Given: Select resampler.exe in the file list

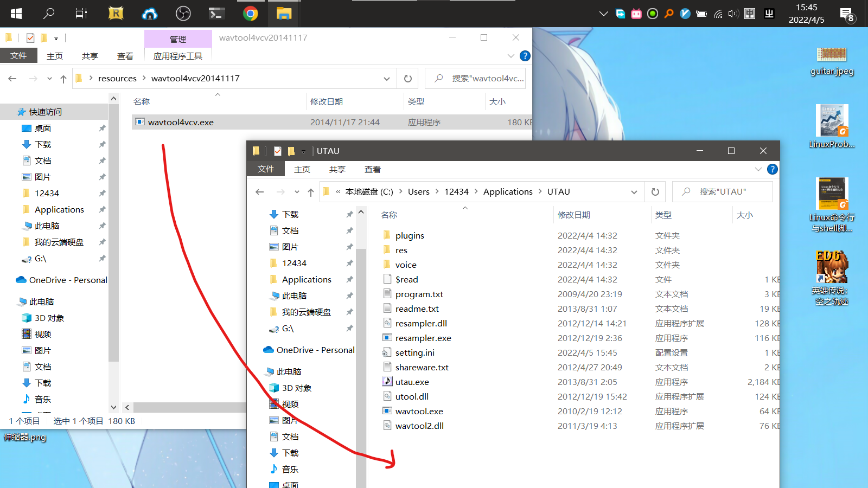Looking at the screenshot, I should [x=423, y=338].
